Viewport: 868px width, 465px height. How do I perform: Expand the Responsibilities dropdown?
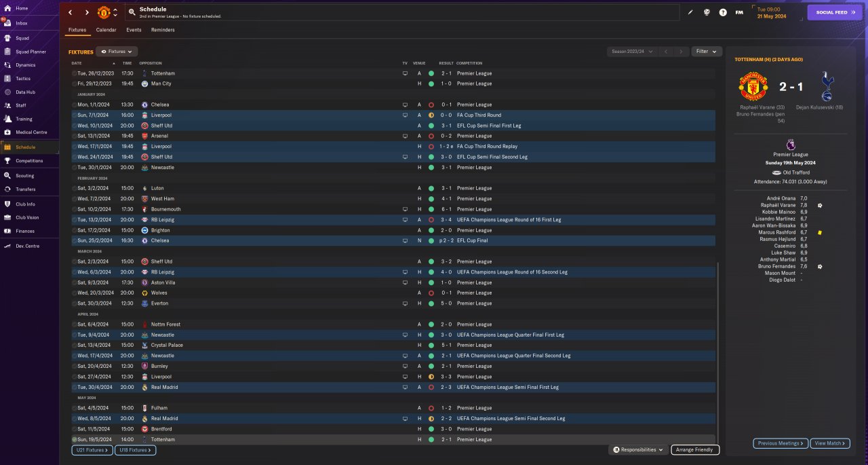pyautogui.click(x=637, y=449)
